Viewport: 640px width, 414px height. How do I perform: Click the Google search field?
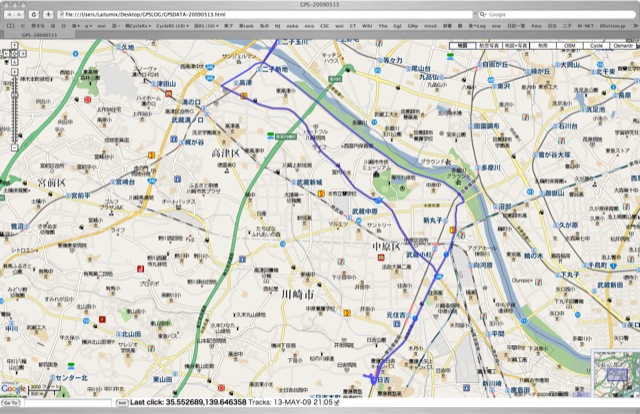pos(557,14)
